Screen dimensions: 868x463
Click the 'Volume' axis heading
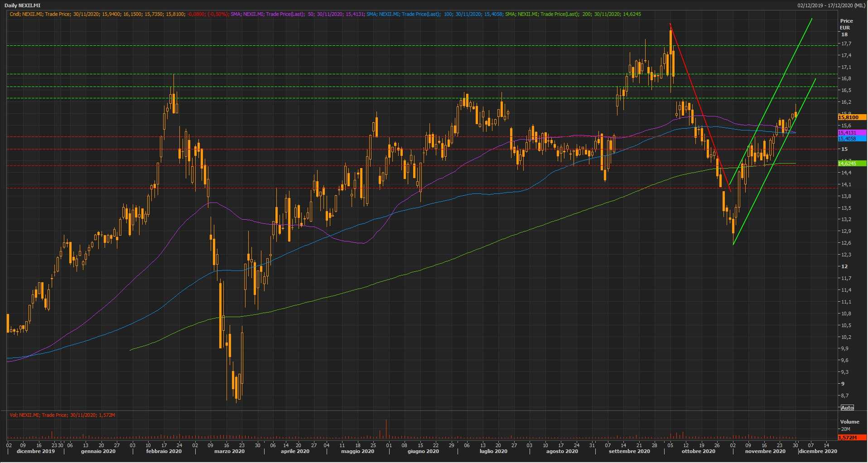(x=849, y=422)
